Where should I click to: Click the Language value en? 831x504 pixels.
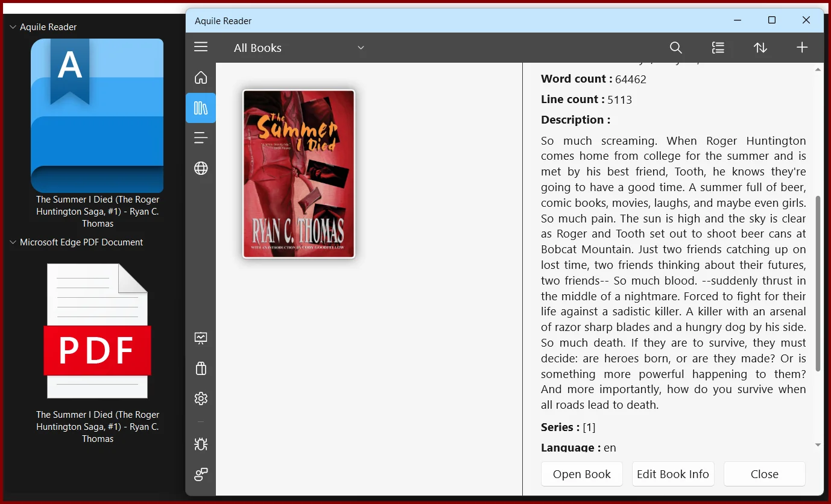610,448
